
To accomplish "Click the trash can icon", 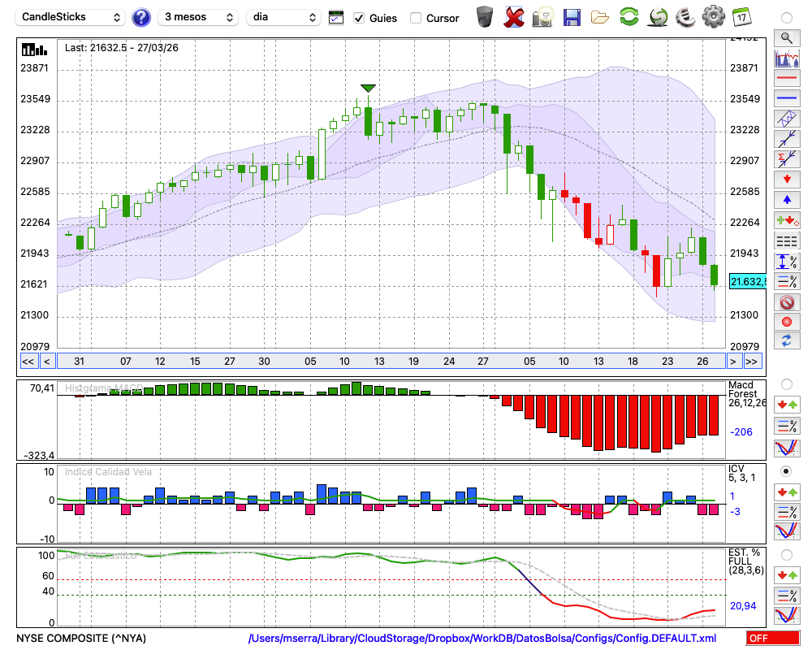I will [485, 17].
